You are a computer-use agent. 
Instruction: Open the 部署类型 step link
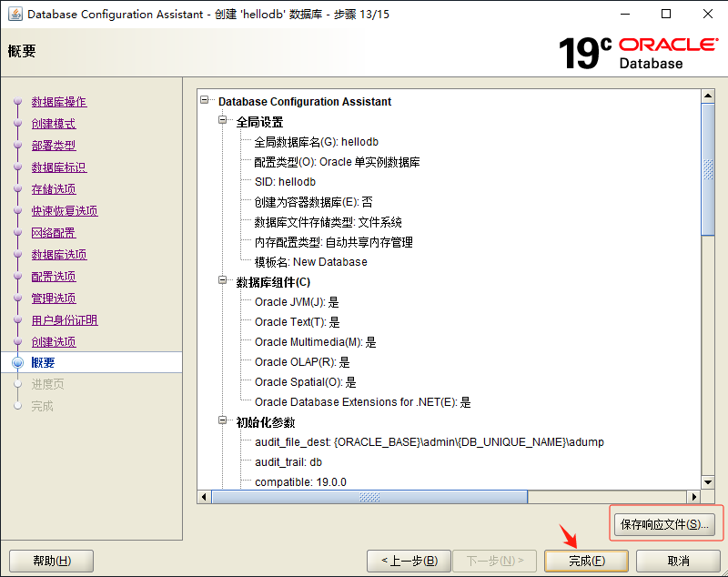[x=54, y=146]
